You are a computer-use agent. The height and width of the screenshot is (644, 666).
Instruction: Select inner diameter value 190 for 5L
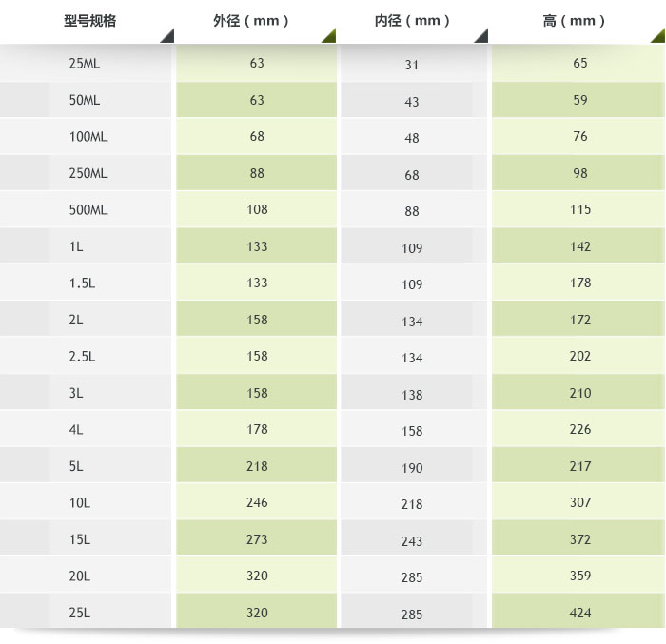pyautogui.click(x=412, y=468)
